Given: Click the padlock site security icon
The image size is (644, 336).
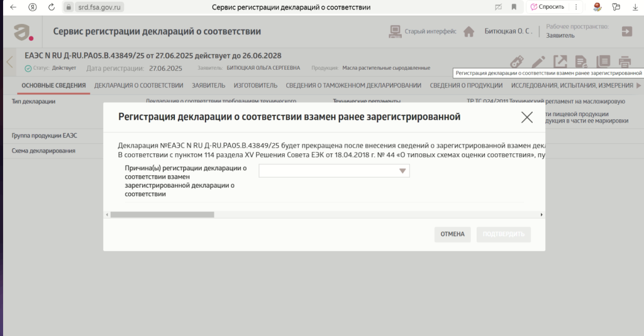Looking at the screenshot, I should (x=69, y=7).
